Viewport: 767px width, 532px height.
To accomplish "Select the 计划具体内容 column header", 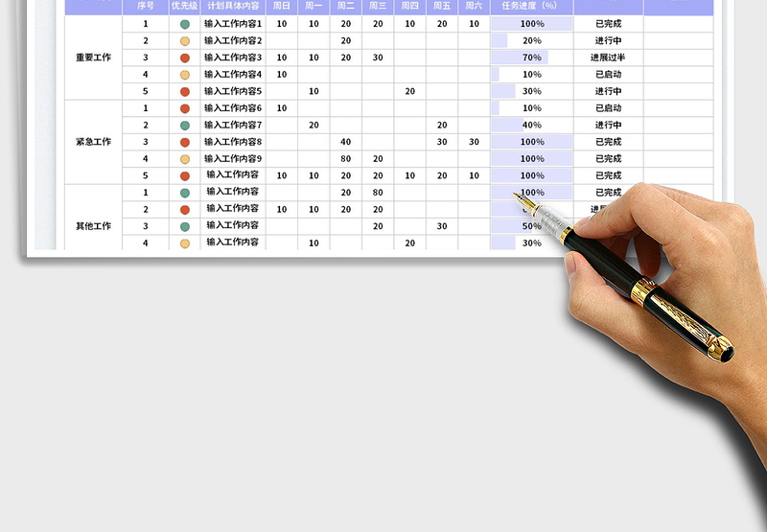I will coord(233,7).
